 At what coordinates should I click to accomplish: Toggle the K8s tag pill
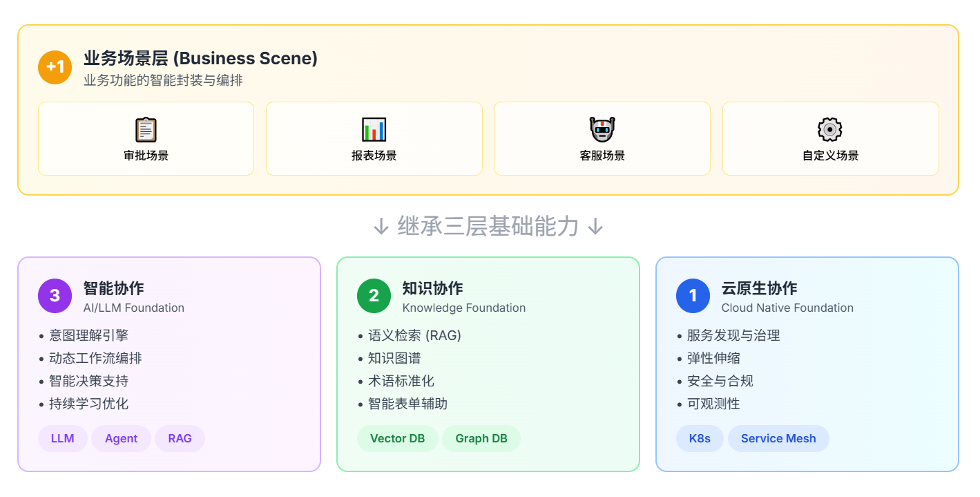click(x=700, y=438)
